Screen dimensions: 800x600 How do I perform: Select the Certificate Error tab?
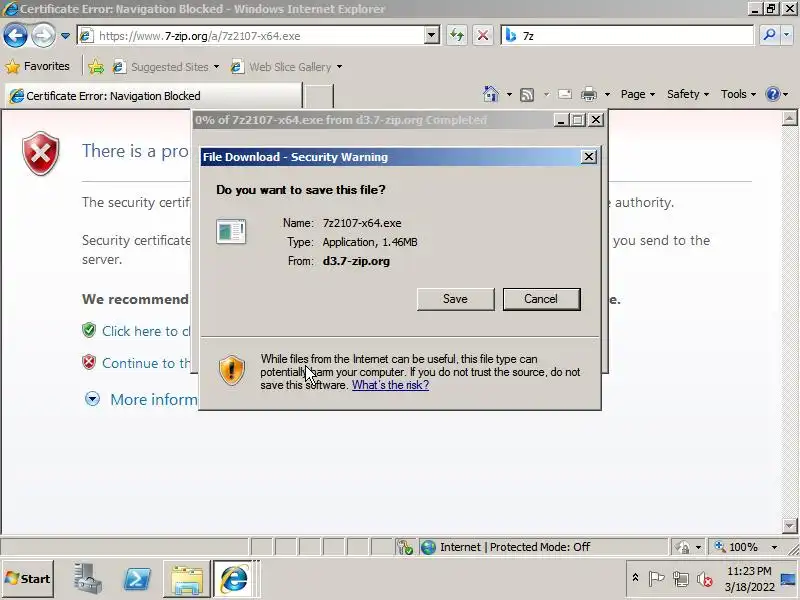[153, 95]
